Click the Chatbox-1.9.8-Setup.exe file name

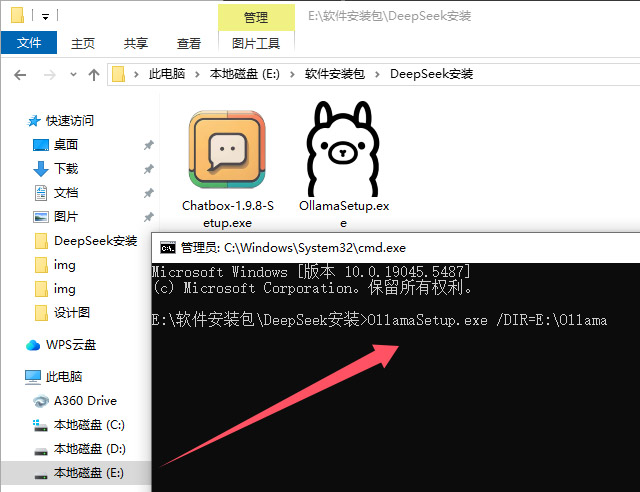coord(228,214)
